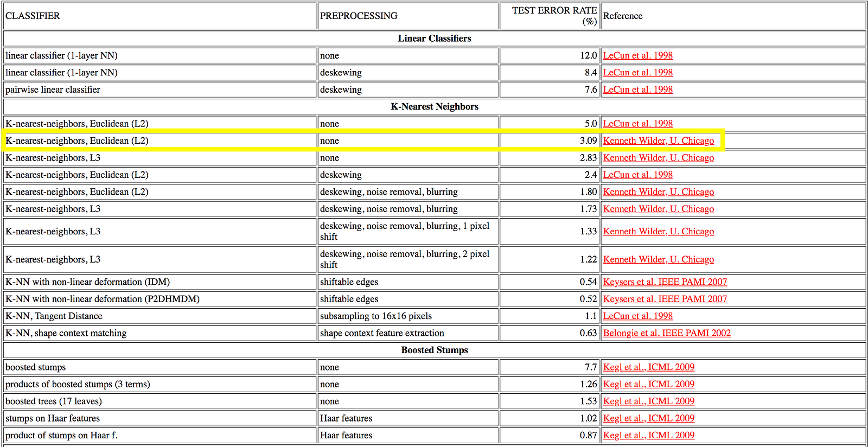Click the 'pairwise linear classifier' cell
The width and height of the screenshot is (868, 447).
pyautogui.click(x=160, y=90)
